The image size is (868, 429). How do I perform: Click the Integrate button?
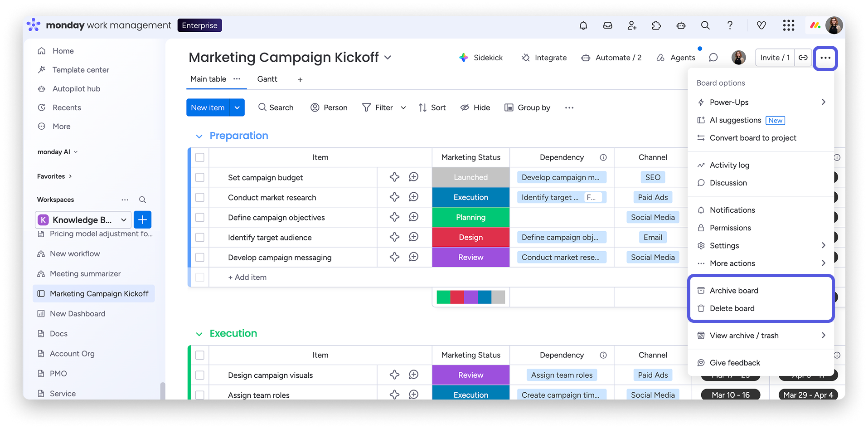click(x=544, y=58)
